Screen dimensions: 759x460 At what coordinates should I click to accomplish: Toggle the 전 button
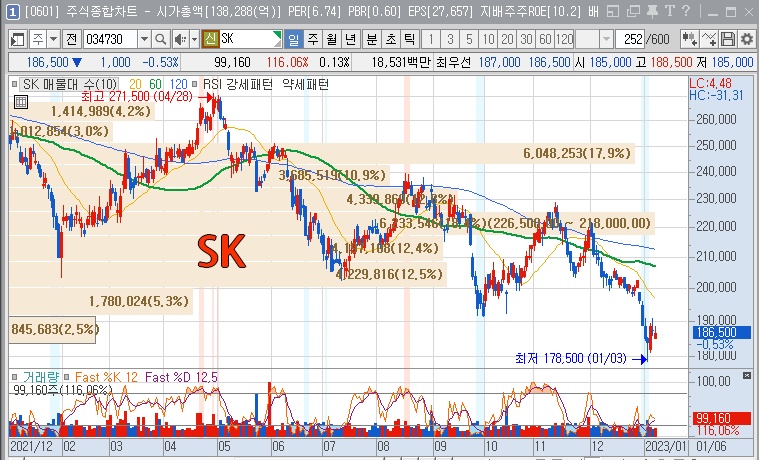pyautogui.click(x=72, y=39)
